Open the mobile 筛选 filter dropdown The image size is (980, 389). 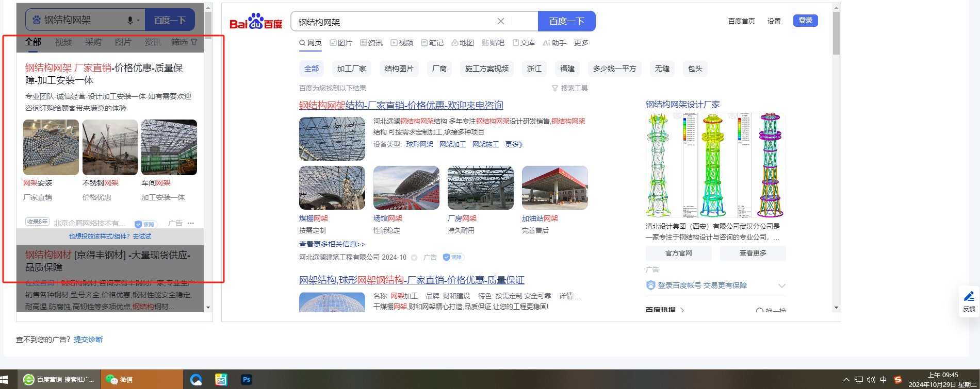(x=184, y=42)
